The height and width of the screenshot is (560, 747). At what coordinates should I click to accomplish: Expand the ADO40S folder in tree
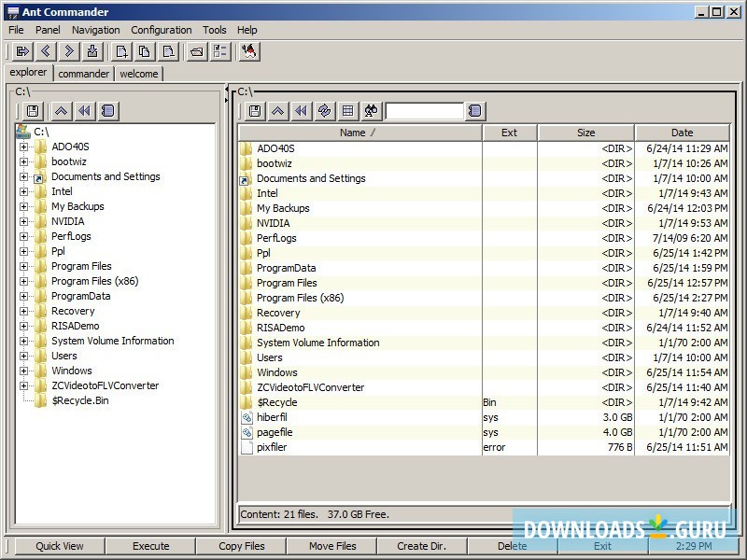coord(24,147)
